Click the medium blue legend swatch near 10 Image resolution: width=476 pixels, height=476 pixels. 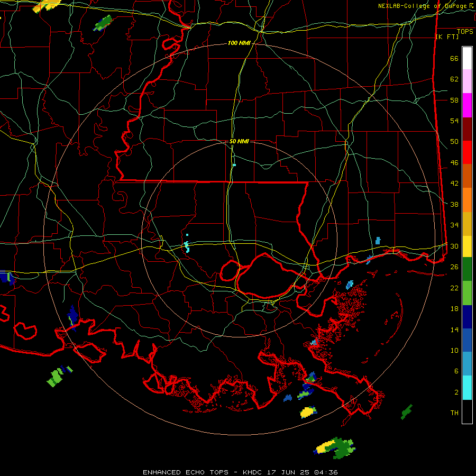[467, 340]
